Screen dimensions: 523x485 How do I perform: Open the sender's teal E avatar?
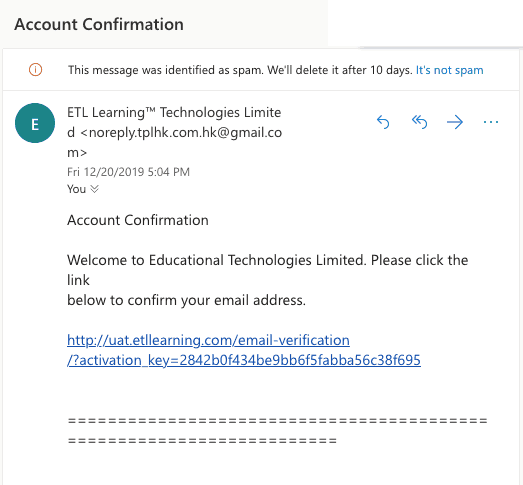[35, 123]
